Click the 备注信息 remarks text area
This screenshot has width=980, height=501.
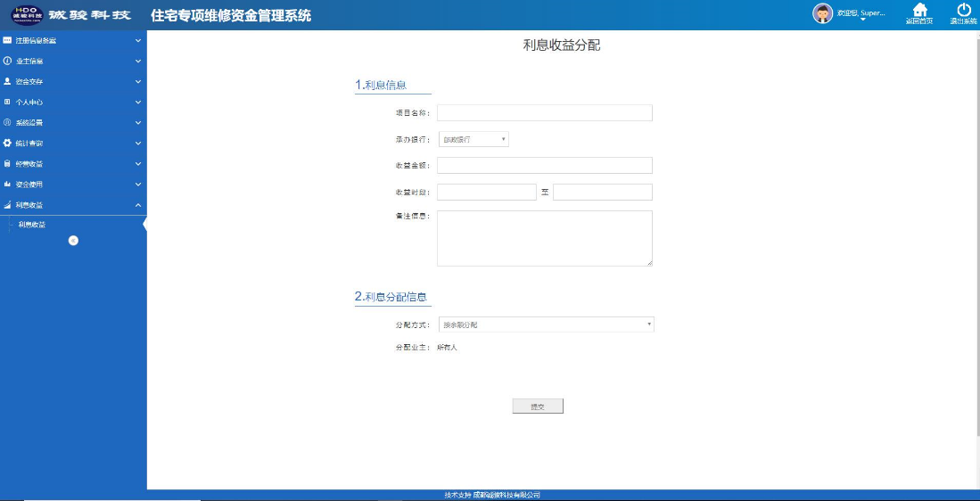pyautogui.click(x=544, y=238)
